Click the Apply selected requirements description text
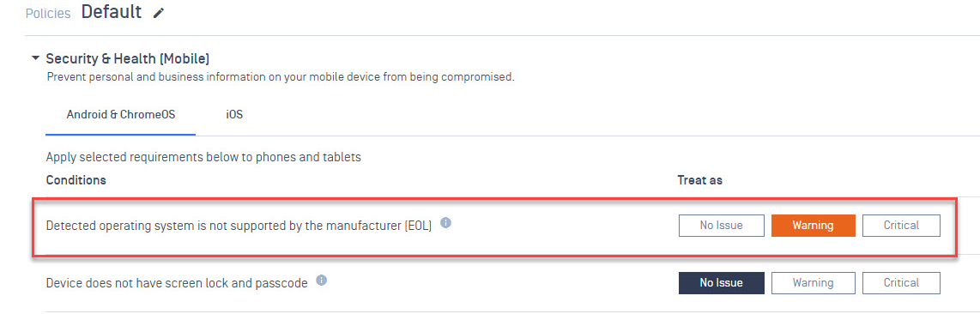This screenshot has height=314, width=980. coord(203,157)
